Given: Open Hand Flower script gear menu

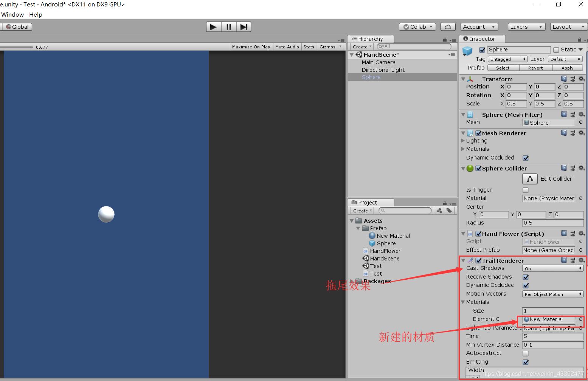Looking at the screenshot, I should click(582, 234).
